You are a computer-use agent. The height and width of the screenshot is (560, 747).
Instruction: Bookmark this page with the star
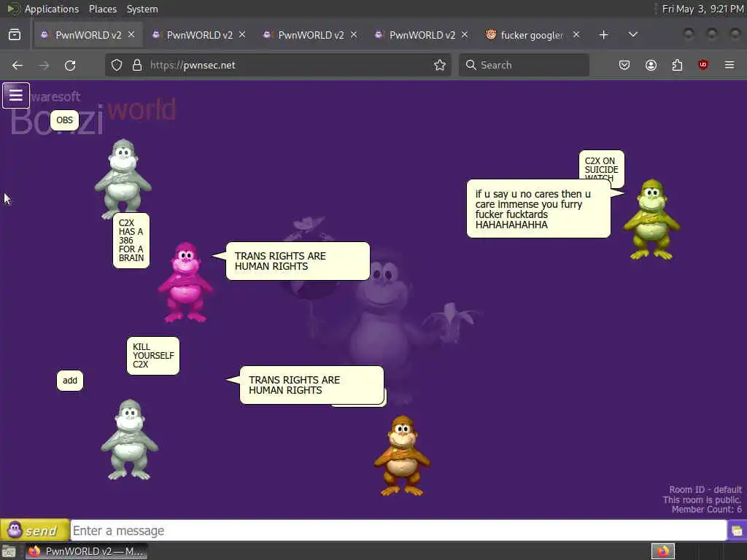440,65
